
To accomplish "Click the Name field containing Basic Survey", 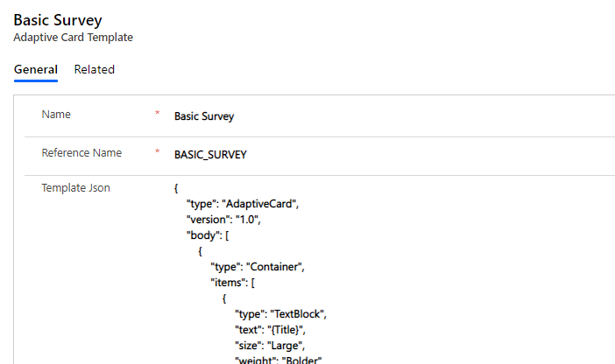I will pyautogui.click(x=204, y=115).
